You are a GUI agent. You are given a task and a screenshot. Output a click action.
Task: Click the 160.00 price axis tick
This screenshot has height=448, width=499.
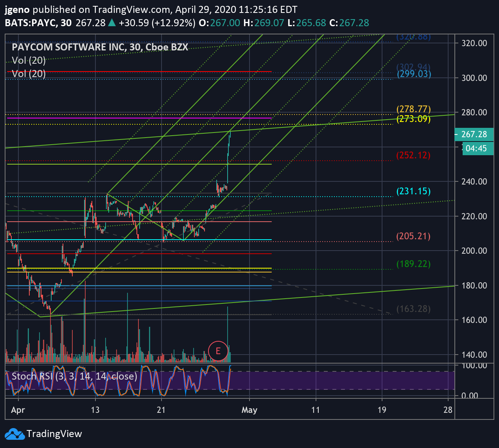coord(474,320)
